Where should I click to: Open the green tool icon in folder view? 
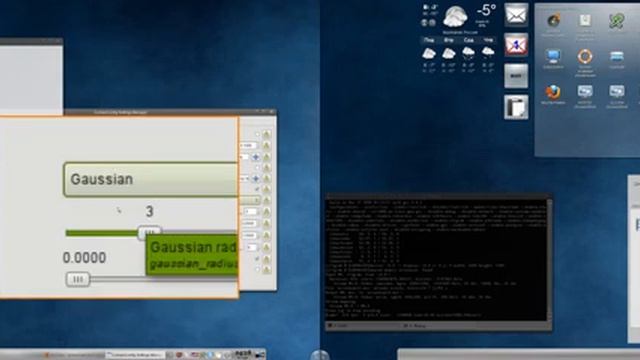point(616,20)
